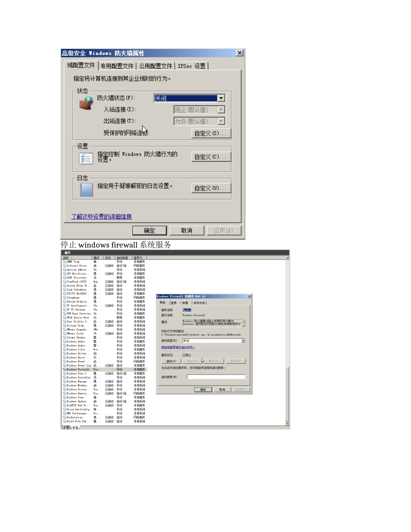Screen dimensions: 411x532
Task: Switch to the 域配置文件 tab
Action: 81,65
